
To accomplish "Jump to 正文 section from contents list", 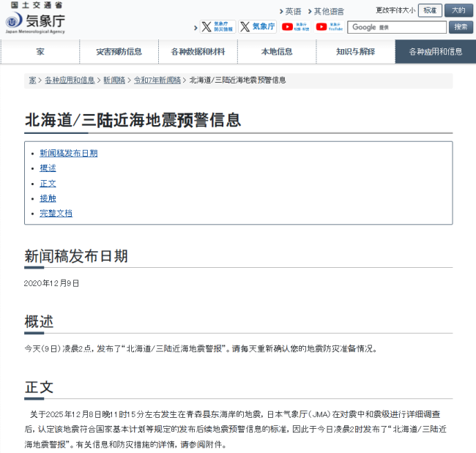I will (x=48, y=183).
